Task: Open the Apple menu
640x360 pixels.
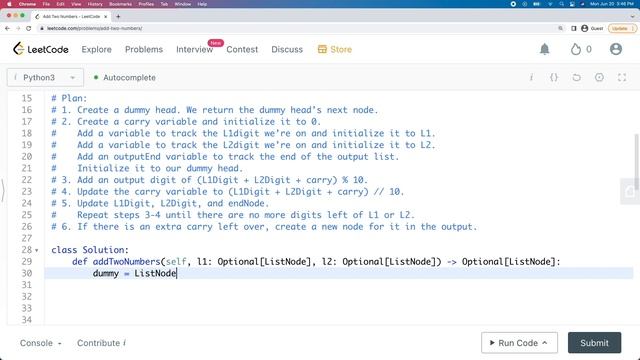Action: (9, 4)
